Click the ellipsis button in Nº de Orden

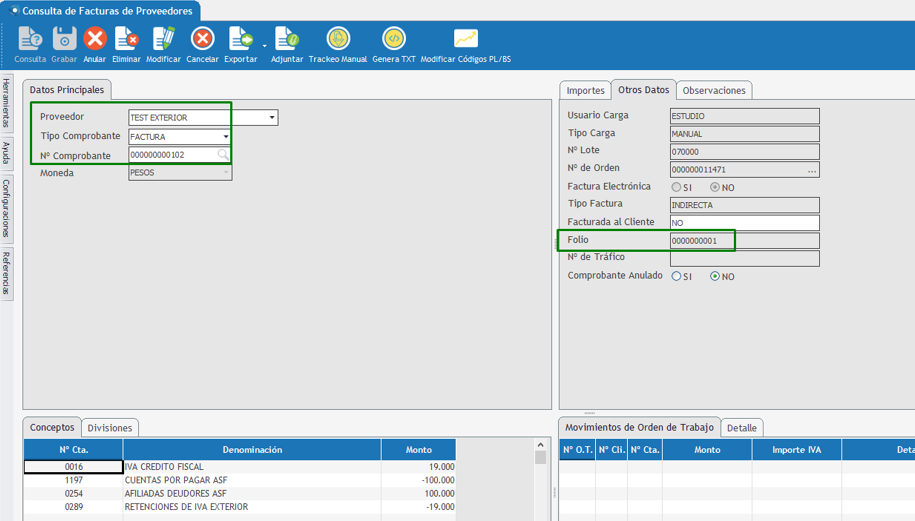[x=812, y=170]
